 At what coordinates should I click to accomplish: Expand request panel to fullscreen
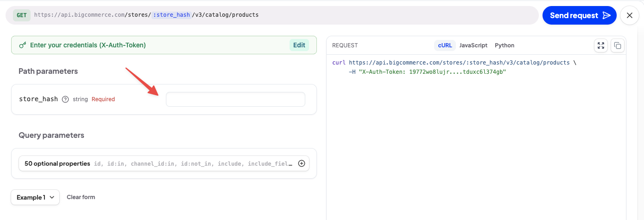[601, 45]
